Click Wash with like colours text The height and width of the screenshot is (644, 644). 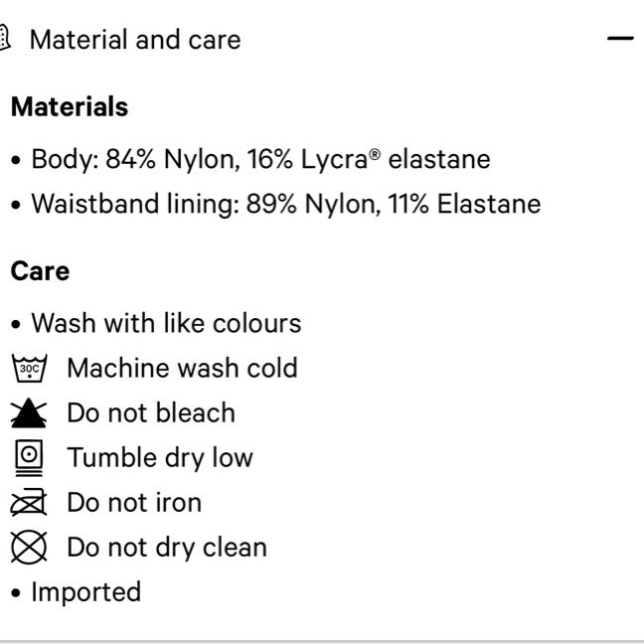pyautogui.click(x=166, y=323)
